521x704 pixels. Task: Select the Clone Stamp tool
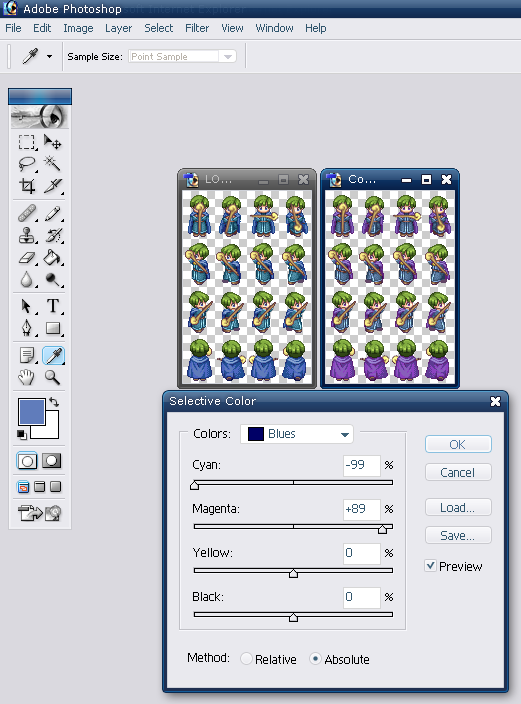[27, 235]
